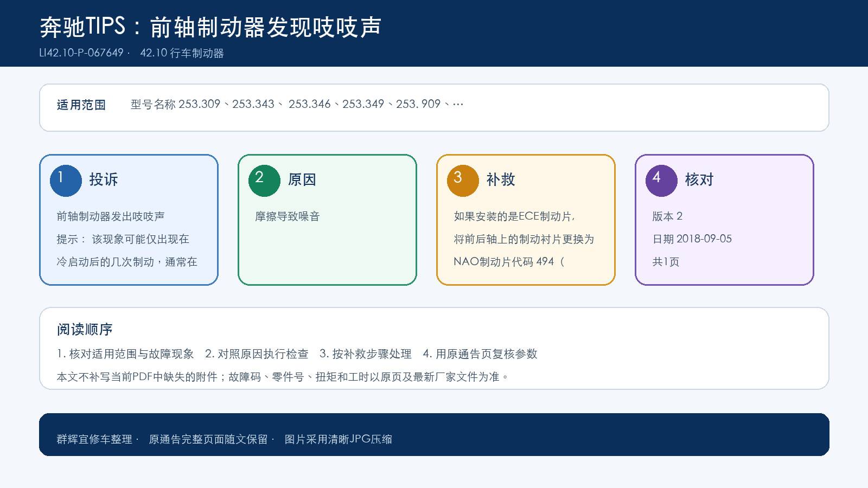Click the line 提示： 该现象可能仅出现在
The width and height of the screenshot is (868, 488).
(123, 239)
